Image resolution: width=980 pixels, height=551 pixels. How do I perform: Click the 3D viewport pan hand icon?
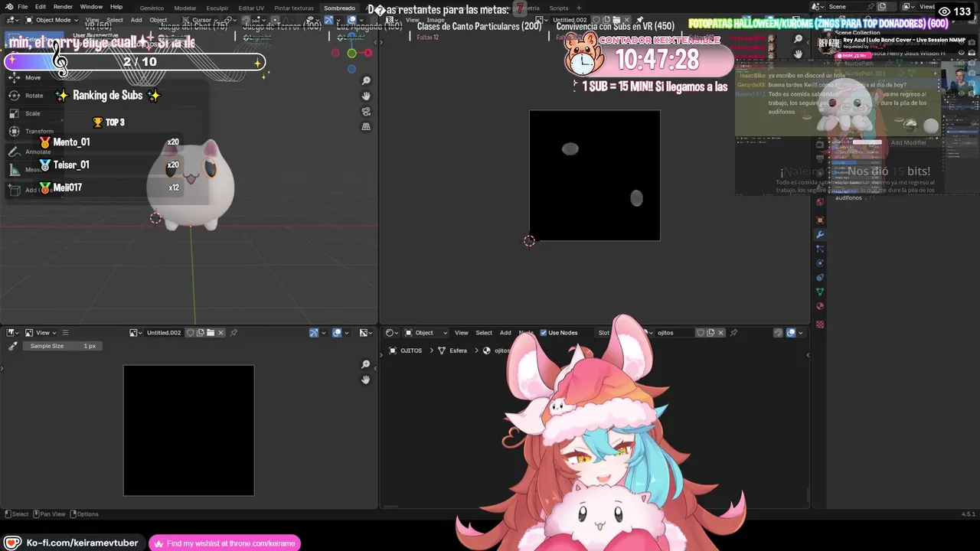[366, 96]
